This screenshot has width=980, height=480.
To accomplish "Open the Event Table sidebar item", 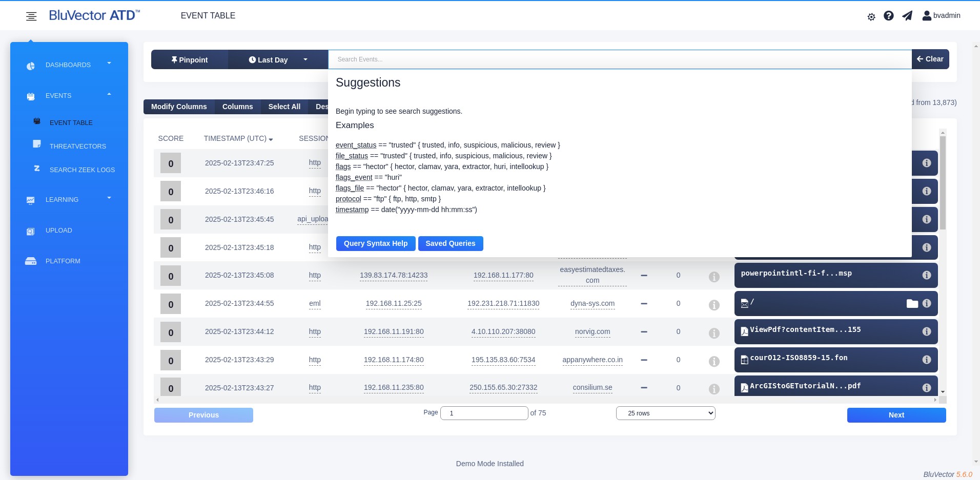I will (x=71, y=123).
